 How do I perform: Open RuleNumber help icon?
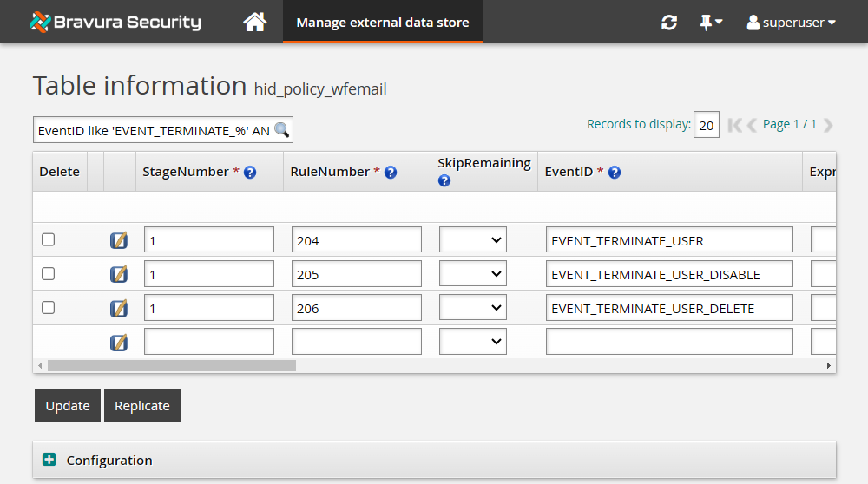click(x=391, y=173)
